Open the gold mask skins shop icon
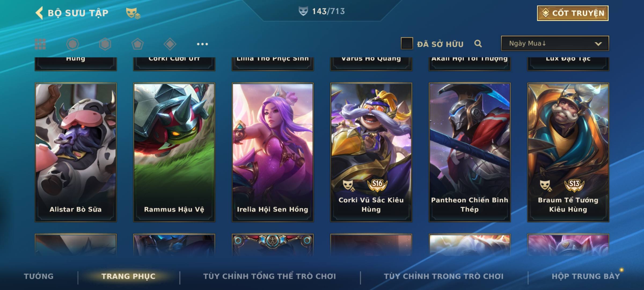 point(133,13)
